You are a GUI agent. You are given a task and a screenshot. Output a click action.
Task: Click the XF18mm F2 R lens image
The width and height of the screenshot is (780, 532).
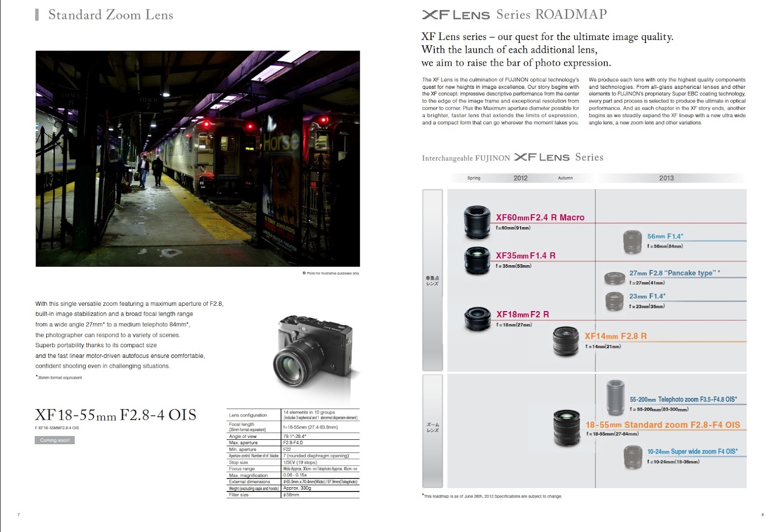[478, 319]
